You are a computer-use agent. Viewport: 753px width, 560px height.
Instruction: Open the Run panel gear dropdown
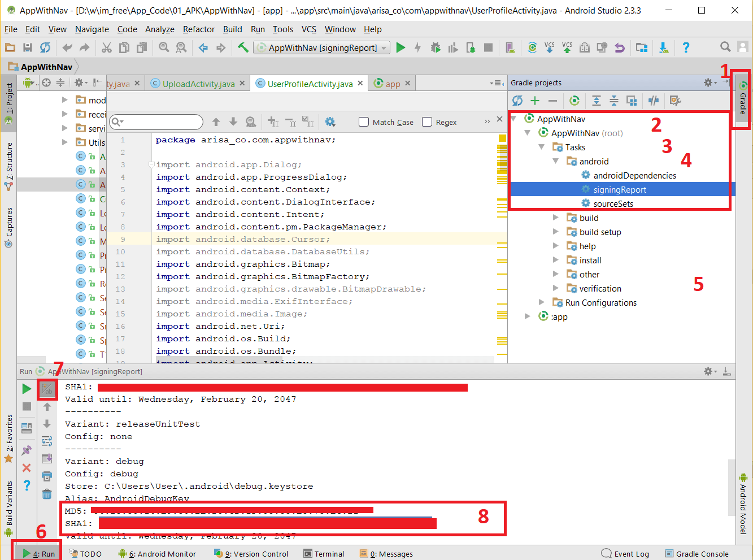(710, 371)
